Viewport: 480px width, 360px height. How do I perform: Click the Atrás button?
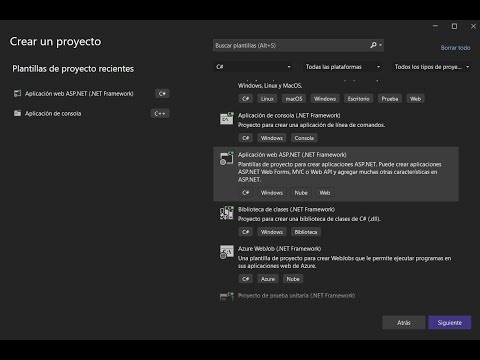(x=404, y=322)
